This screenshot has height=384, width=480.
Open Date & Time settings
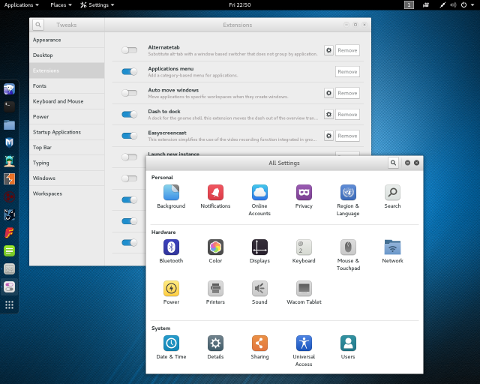tap(171, 343)
